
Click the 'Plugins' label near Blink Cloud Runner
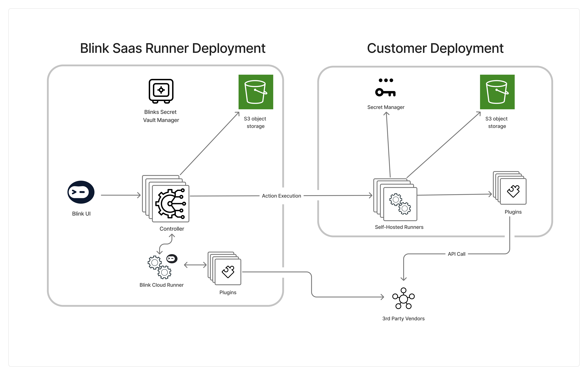[x=228, y=293]
